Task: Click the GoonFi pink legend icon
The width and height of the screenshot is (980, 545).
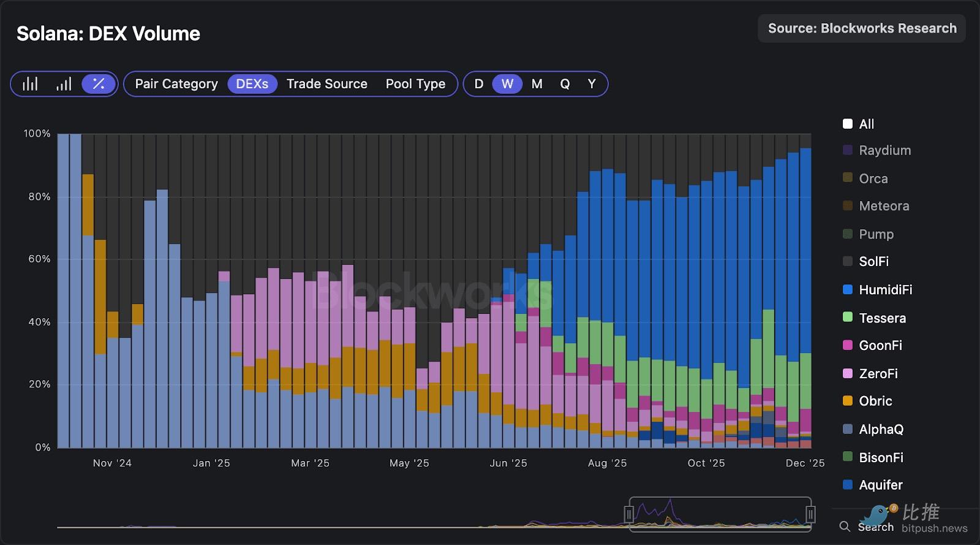Action: 848,345
